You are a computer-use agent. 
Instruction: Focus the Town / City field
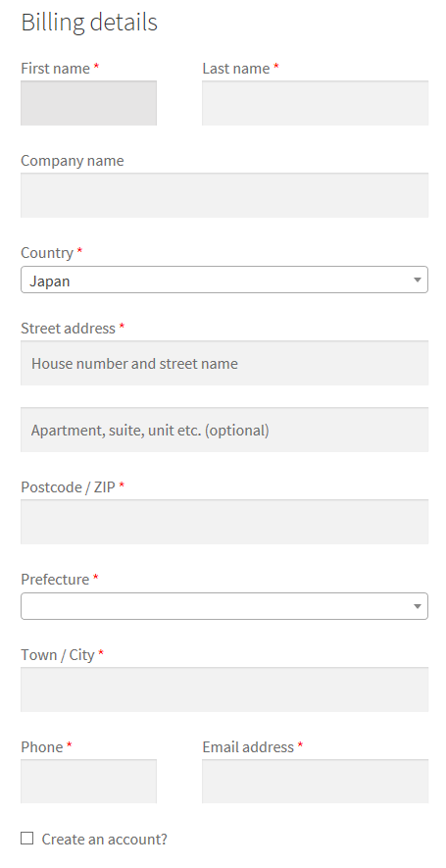pyautogui.click(x=224, y=689)
